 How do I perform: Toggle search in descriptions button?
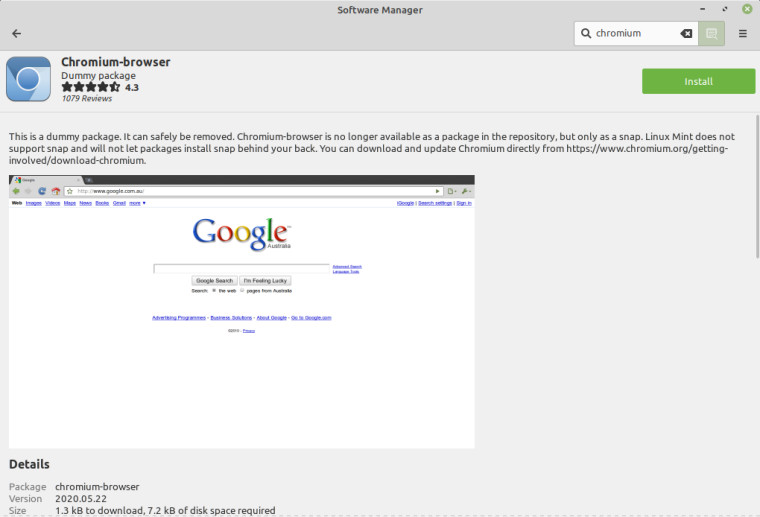pyautogui.click(x=711, y=33)
